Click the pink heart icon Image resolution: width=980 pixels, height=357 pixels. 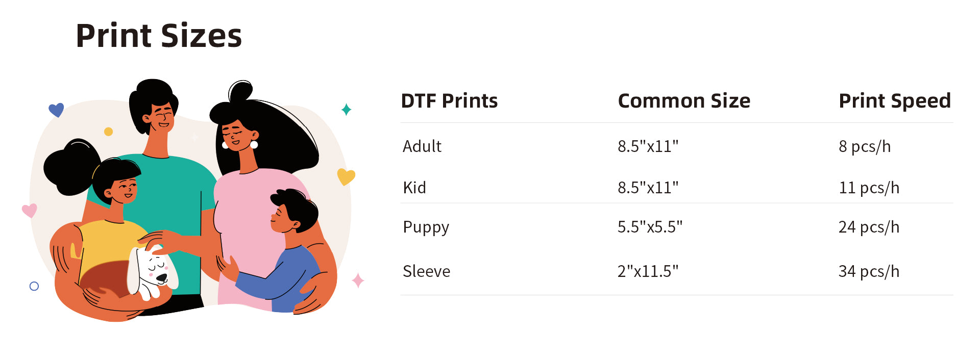(x=30, y=210)
